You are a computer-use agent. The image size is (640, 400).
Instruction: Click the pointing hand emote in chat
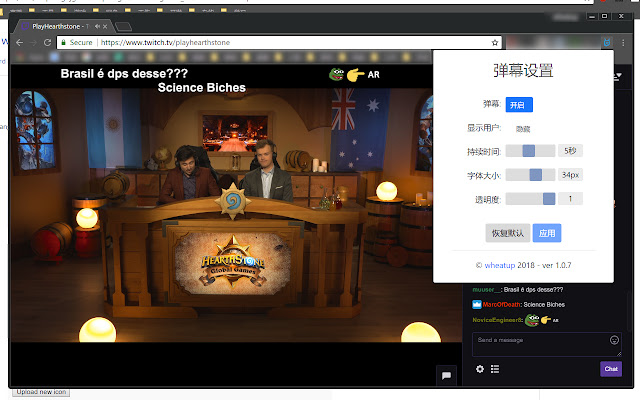coord(545,320)
